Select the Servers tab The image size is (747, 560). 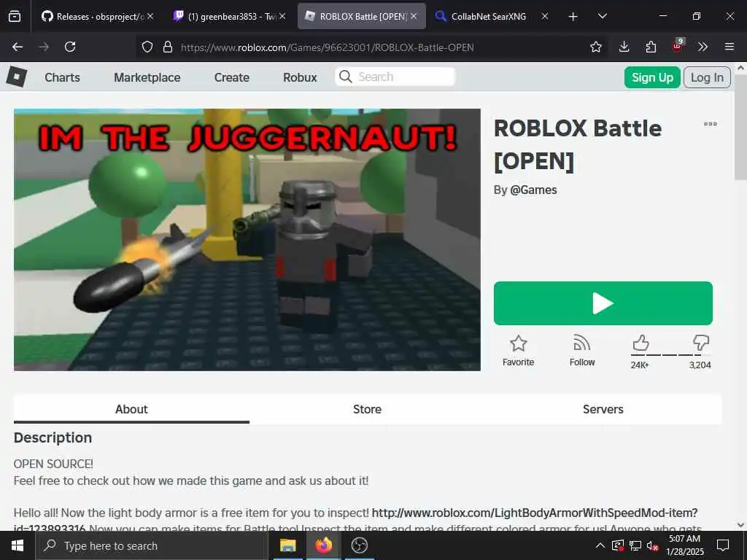point(603,409)
